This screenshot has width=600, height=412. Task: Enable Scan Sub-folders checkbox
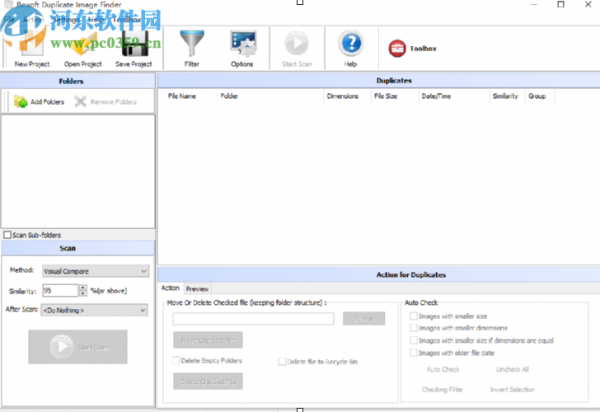(x=7, y=235)
